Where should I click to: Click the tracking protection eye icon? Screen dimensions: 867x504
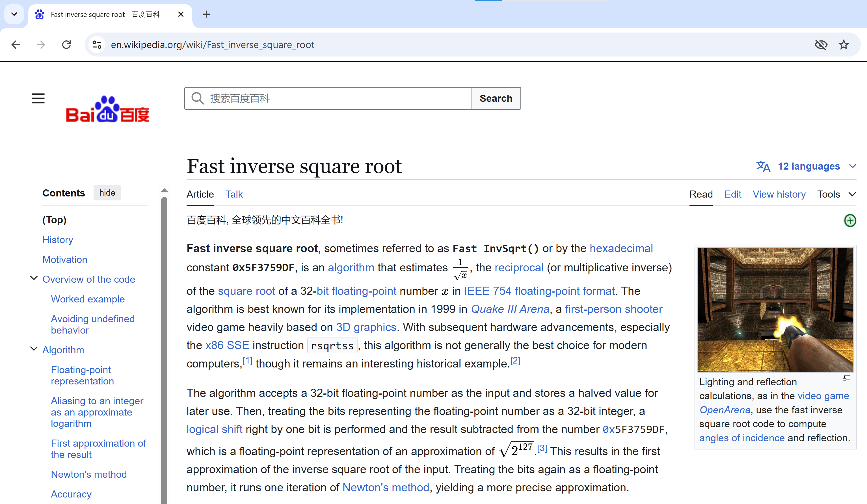point(821,45)
